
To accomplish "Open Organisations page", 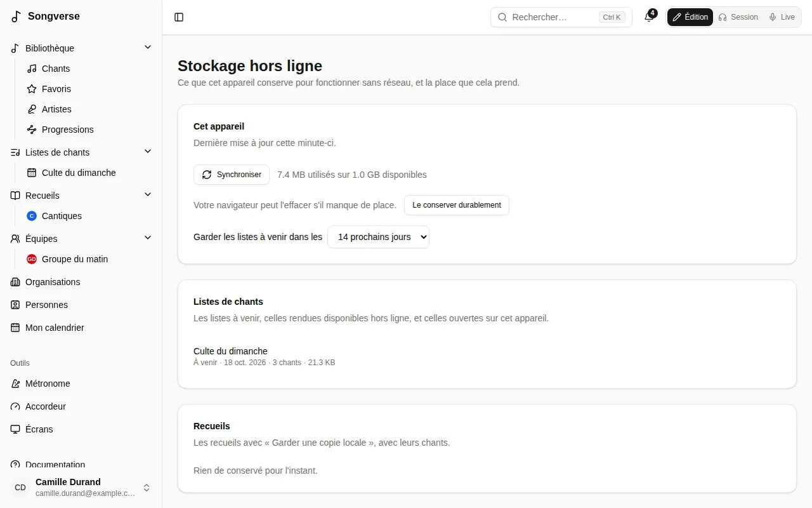I will [81, 282].
